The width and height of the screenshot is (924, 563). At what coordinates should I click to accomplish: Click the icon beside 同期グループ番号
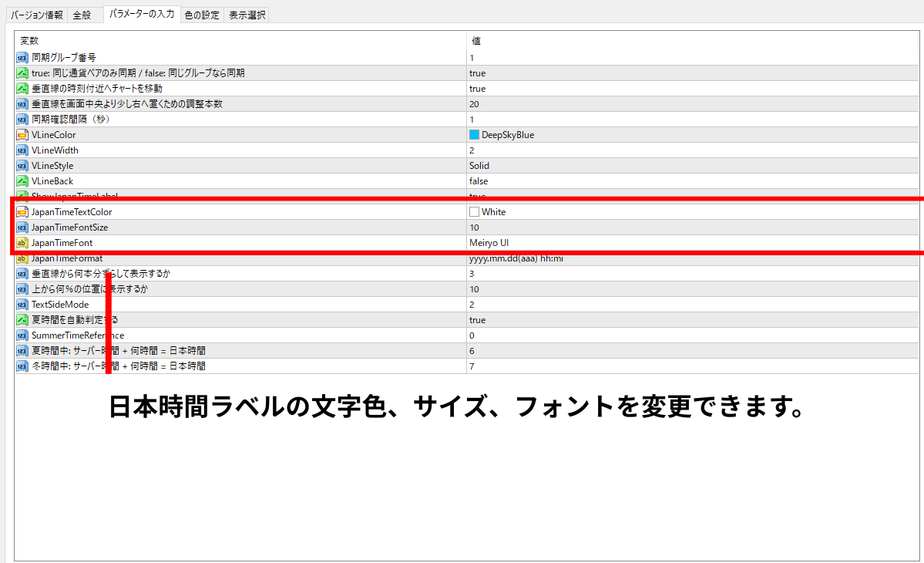click(22, 58)
